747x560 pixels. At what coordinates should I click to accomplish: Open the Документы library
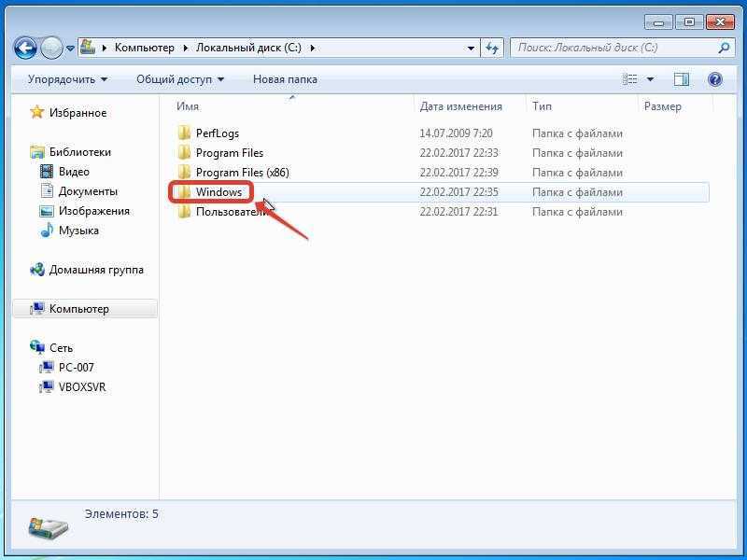pos(88,191)
